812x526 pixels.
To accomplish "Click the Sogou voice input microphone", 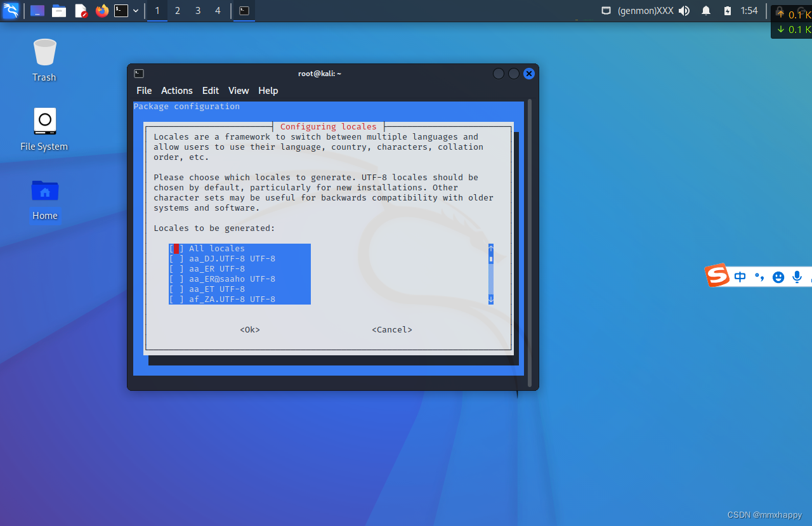I will click(797, 277).
